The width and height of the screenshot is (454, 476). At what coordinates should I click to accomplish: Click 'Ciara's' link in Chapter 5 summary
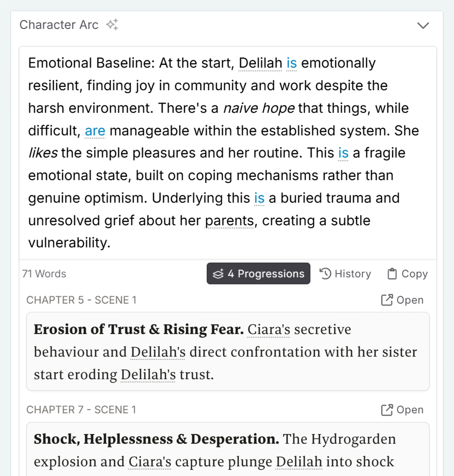[x=269, y=329]
